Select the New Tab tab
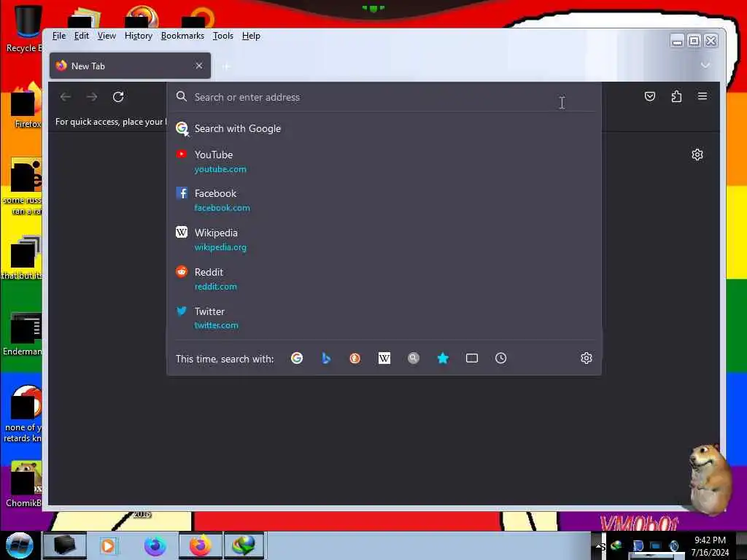Viewport: 747px width, 560px height. (x=130, y=66)
